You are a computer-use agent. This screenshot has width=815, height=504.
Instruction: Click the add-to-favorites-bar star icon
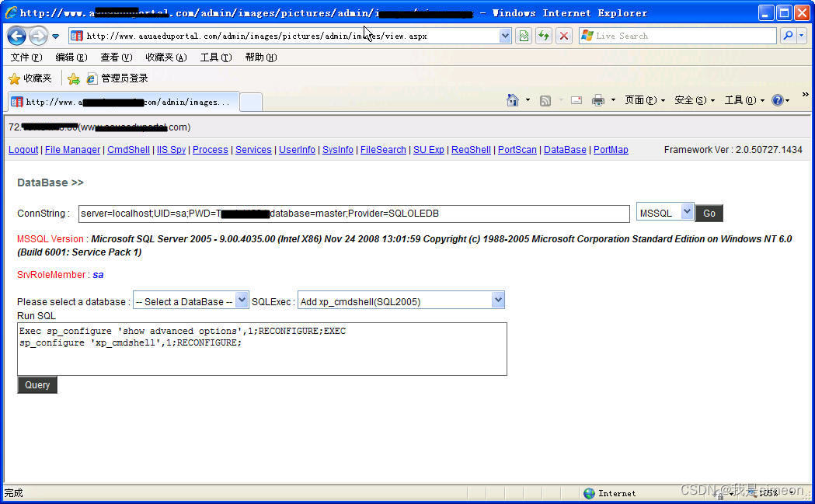74,78
